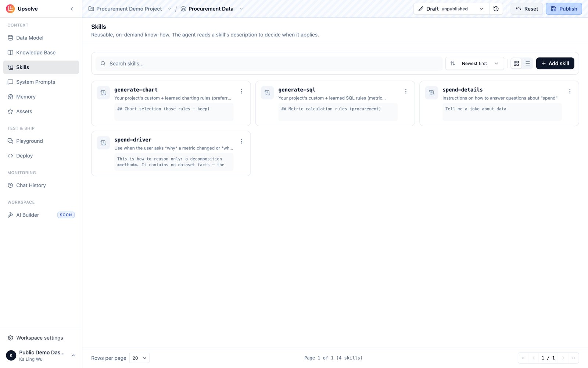Switch to grid view
This screenshot has width=588, height=368.
pyautogui.click(x=516, y=64)
